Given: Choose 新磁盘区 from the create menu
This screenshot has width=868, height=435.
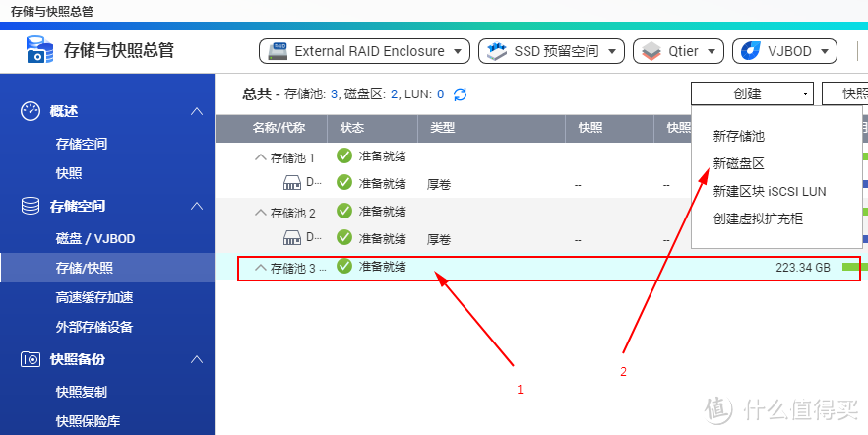Looking at the screenshot, I should (738, 163).
